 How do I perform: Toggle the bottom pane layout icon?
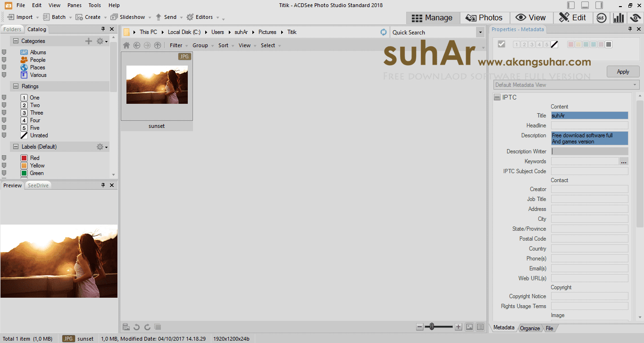[x=585, y=6]
